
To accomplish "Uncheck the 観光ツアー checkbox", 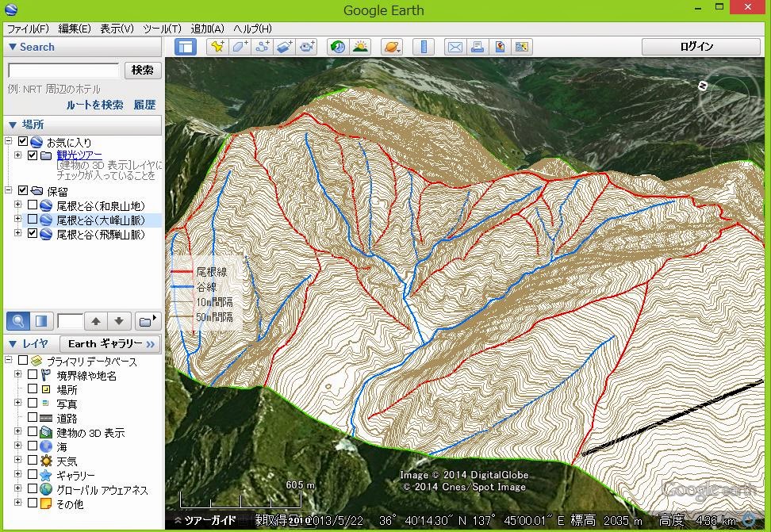I will pos(33,155).
